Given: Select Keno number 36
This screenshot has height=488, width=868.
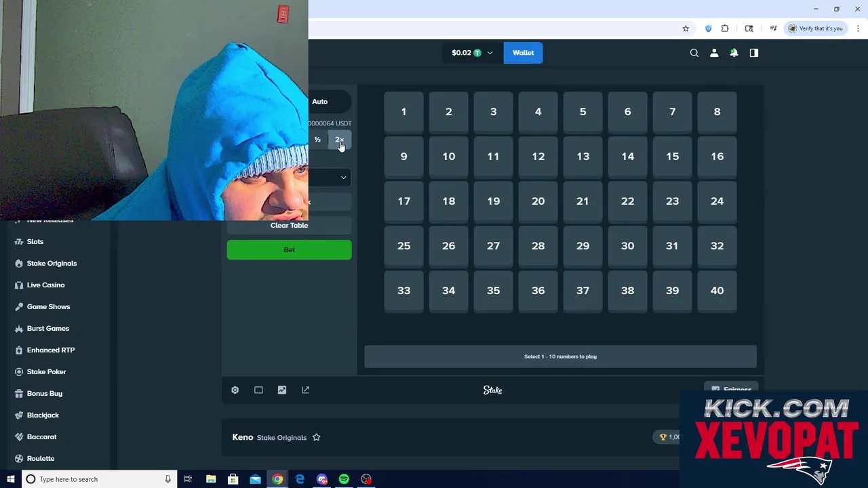Looking at the screenshot, I should (538, 291).
